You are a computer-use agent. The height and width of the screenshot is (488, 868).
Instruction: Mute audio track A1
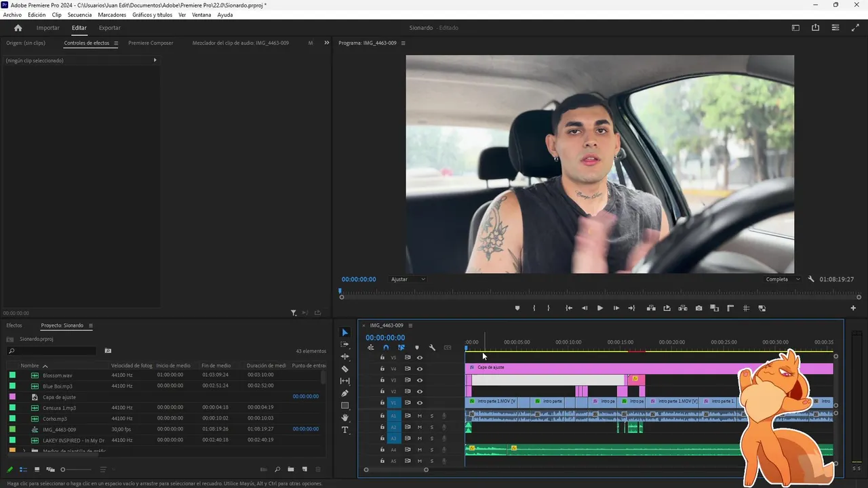click(x=420, y=416)
